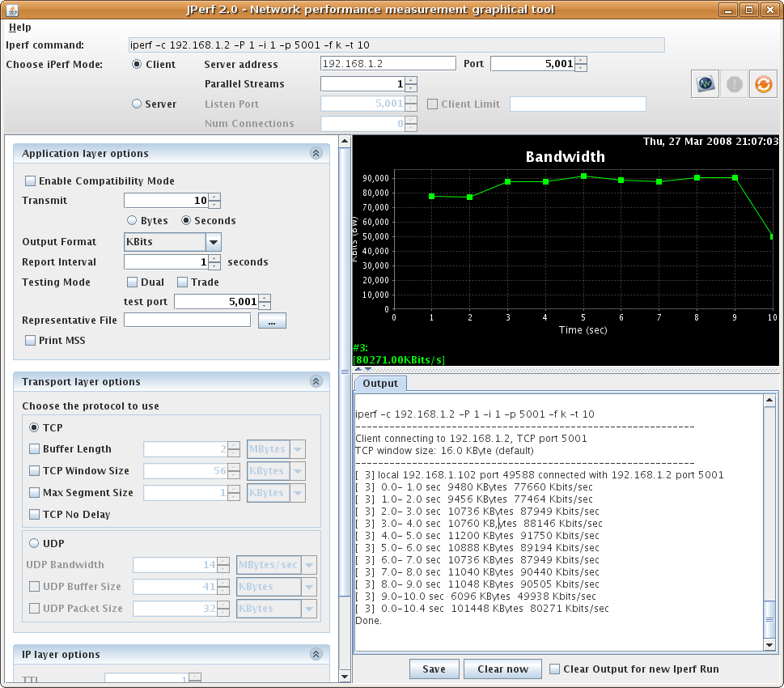Open the UDP Bandwidth MBytes/sec dropdown
The height and width of the screenshot is (688, 784).
[x=309, y=565]
